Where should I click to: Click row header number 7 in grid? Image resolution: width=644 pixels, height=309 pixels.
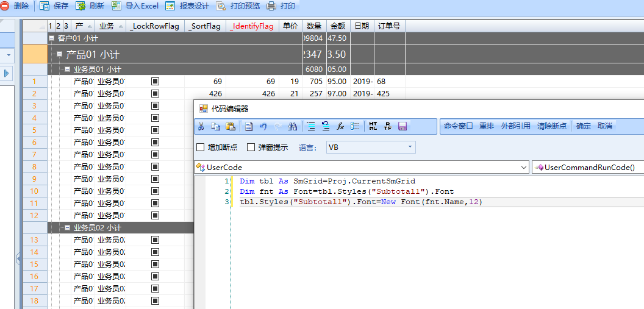point(35,155)
